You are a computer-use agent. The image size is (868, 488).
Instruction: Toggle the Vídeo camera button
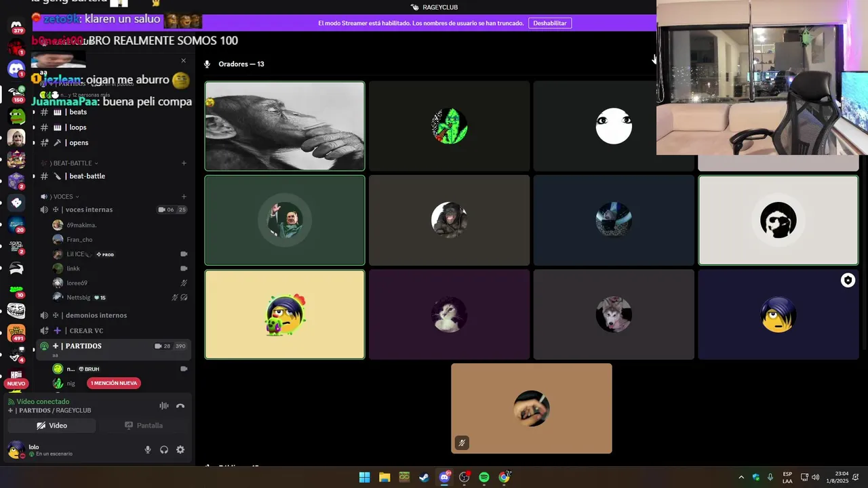[x=52, y=426]
